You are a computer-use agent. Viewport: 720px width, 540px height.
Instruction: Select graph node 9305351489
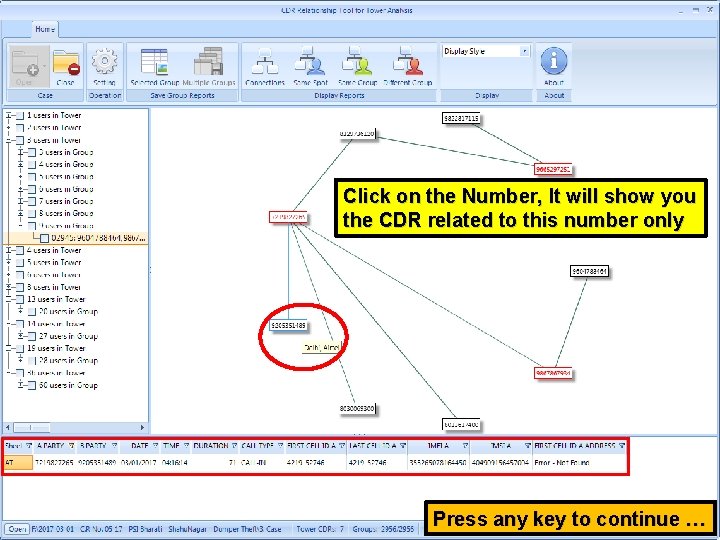click(x=288, y=326)
